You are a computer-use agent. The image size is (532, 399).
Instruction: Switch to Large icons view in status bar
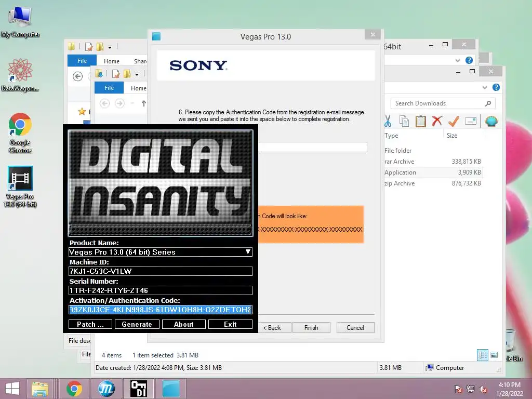click(x=495, y=355)
